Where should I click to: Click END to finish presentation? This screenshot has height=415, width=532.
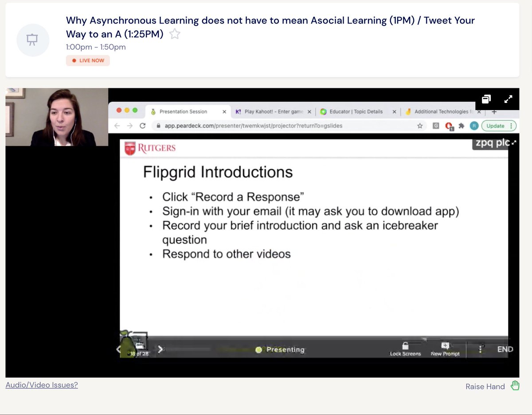[505, 349]
